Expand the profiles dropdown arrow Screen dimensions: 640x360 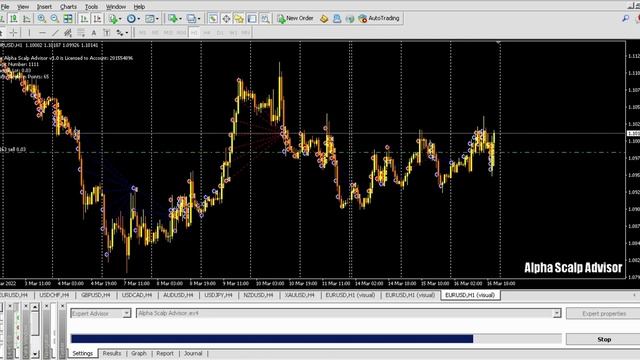click(x=199, y=18)
